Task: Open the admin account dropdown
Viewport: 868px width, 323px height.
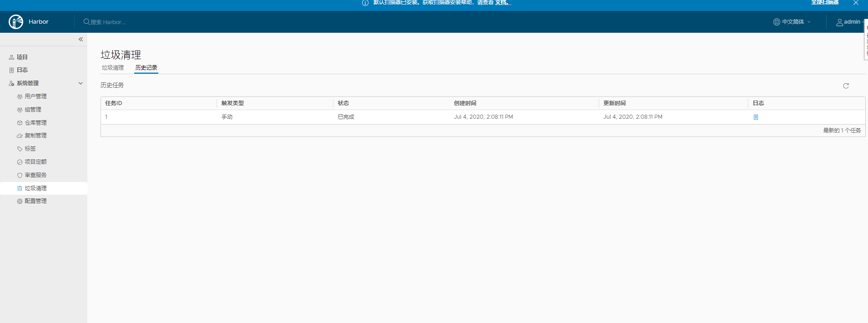Action: point(850,22)
